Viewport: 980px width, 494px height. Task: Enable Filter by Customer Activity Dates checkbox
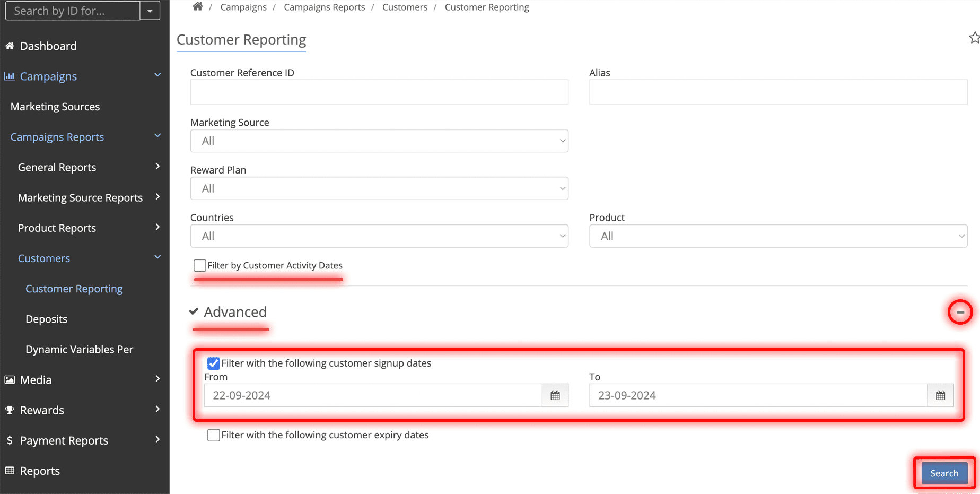(200, 265)
